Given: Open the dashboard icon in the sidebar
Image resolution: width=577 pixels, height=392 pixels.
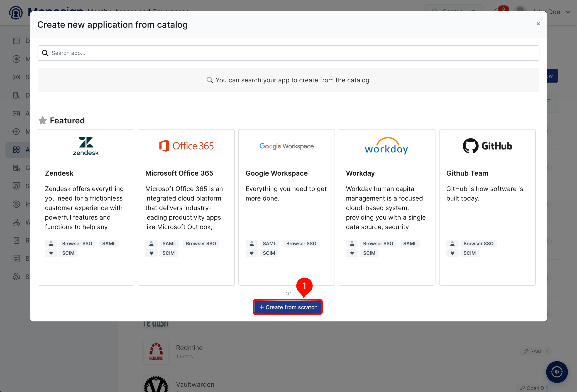Looking at the screenshot, I should click(x=16, y=41).
